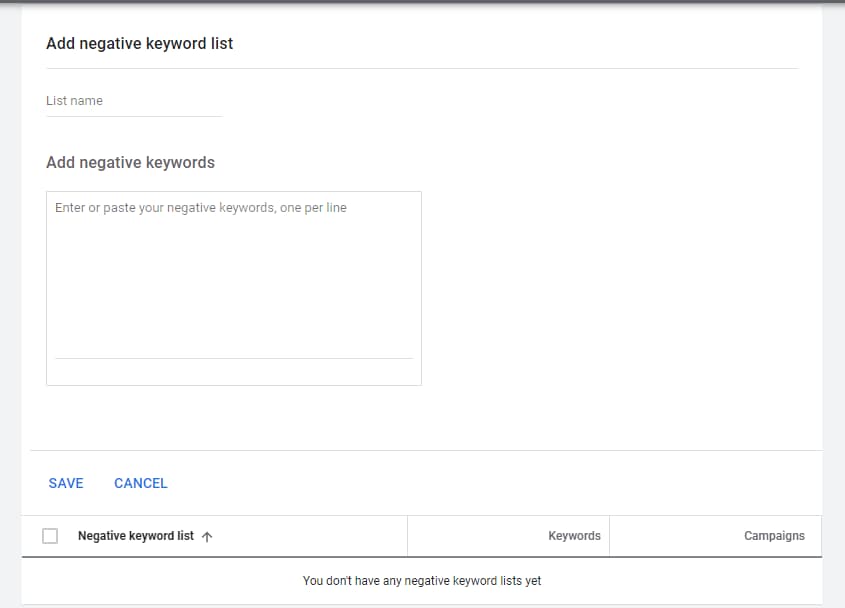Click the Add negative keywords section title
The image size is (845, 608).
point(130,162)
